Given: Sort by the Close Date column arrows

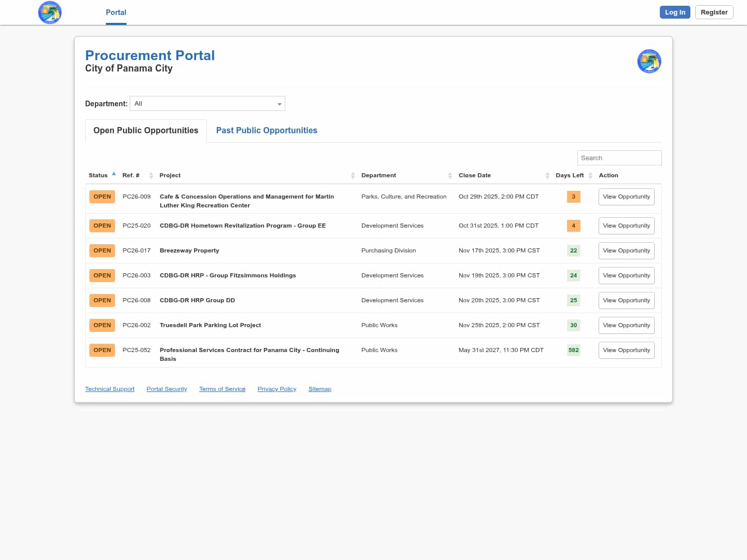Looking at the screenshot, I should click(547, 175).
